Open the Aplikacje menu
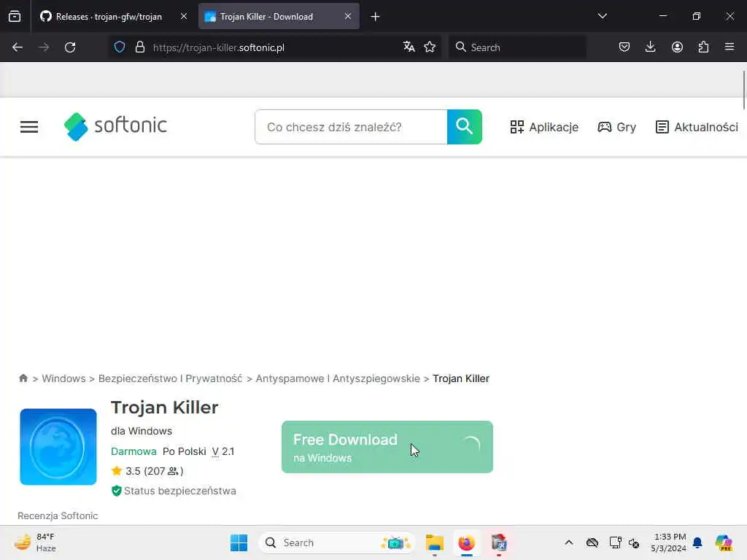The width and height of the screenshot is (747, 560). [544, 127]
